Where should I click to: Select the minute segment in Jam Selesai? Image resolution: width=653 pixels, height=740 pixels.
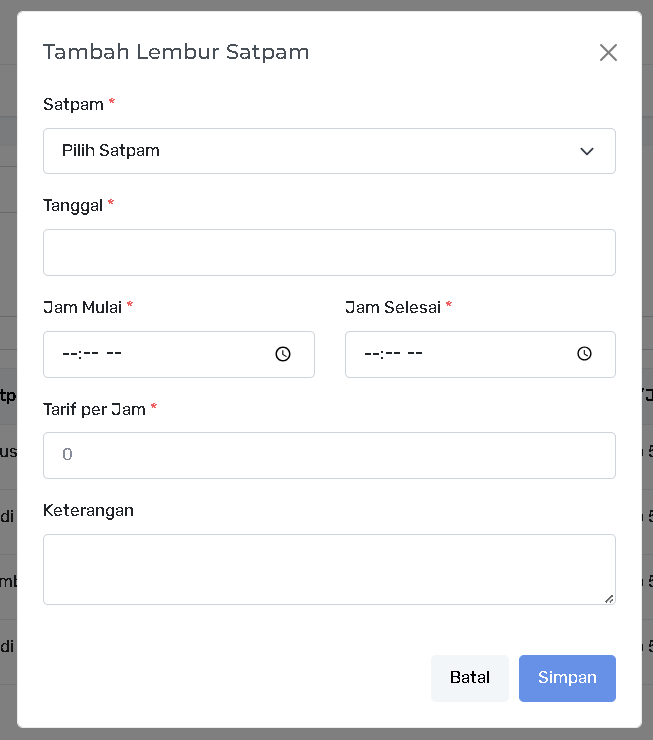391,354
